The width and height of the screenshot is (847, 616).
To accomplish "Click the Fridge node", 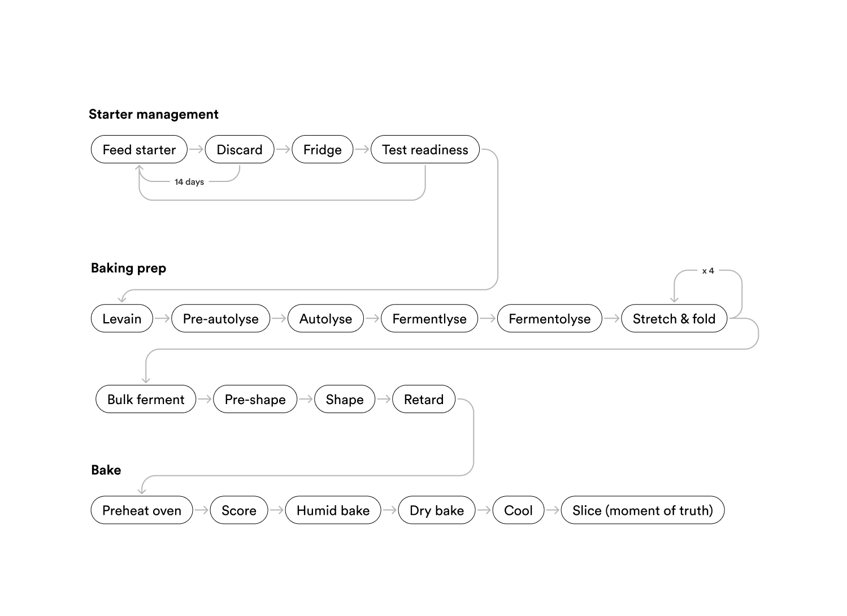I will tap(322, 150).
